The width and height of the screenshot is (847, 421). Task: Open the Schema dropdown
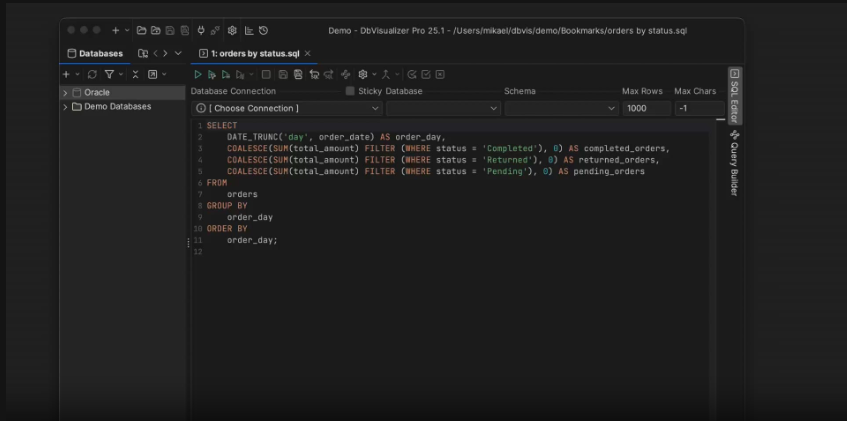pos(561,108)
